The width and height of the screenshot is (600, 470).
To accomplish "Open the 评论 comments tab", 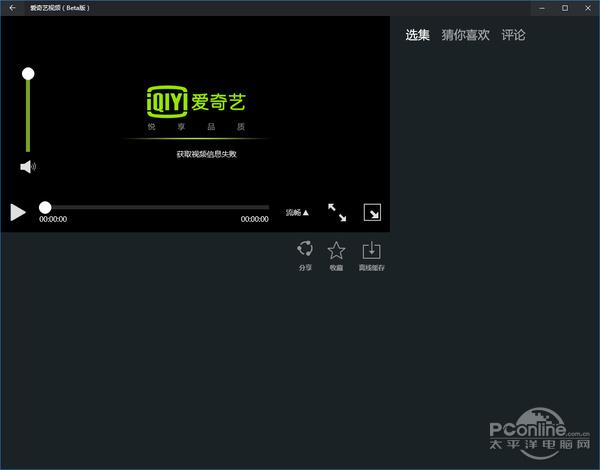I will [513, 35].
